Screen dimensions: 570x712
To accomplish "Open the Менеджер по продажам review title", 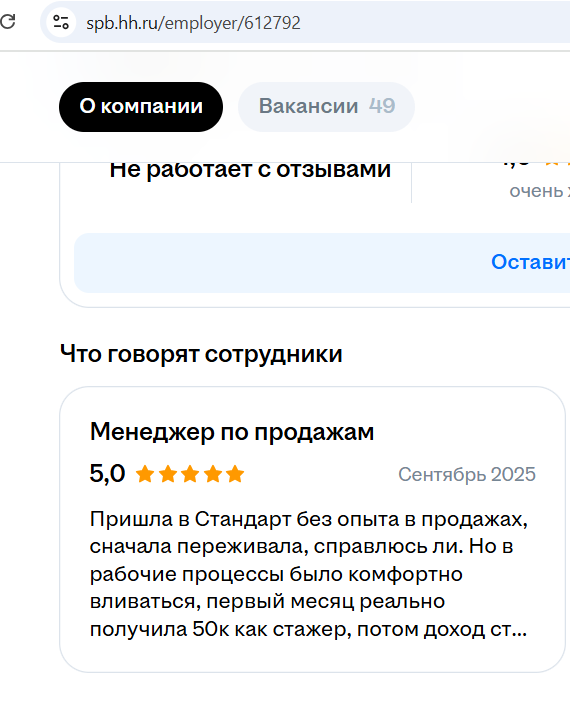I will (232, 431).
